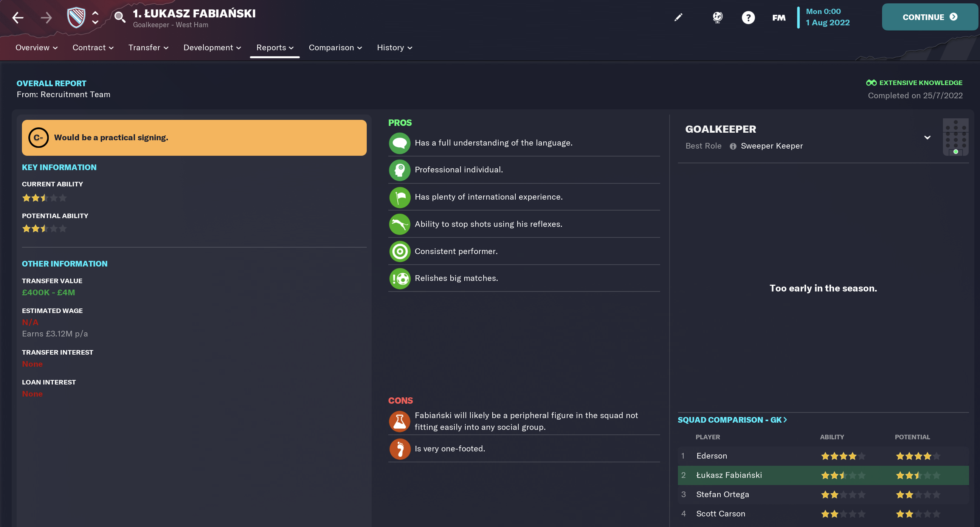Click the C- grade badge icon
The image size is (980, 527).
click(x=38, y=138)
